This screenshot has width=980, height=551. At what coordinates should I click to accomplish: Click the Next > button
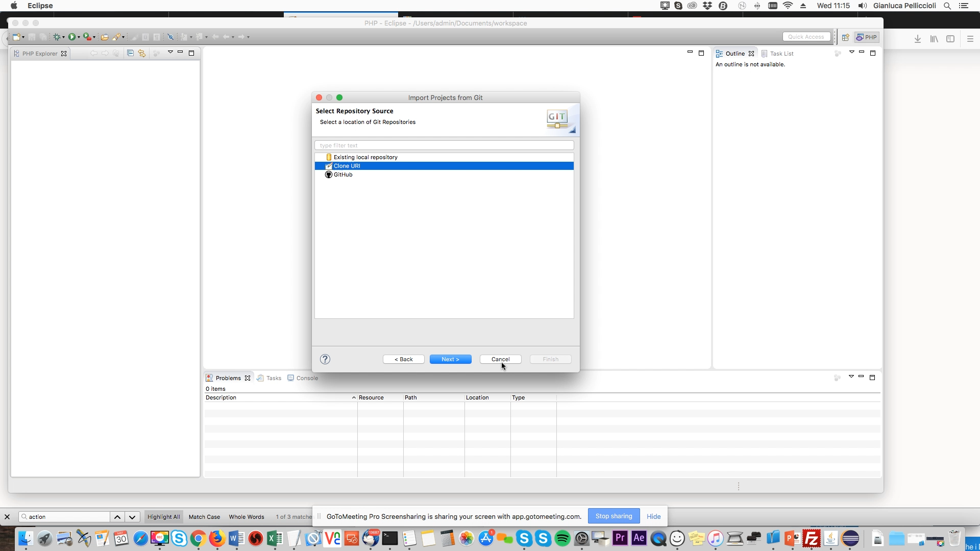click(x=450, y=359)
